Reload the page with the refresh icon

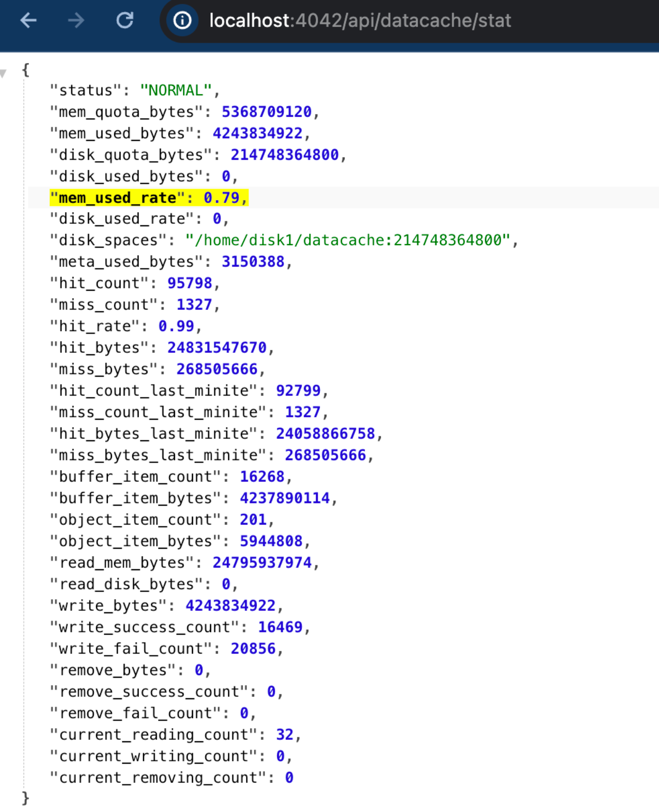point(125,20)
